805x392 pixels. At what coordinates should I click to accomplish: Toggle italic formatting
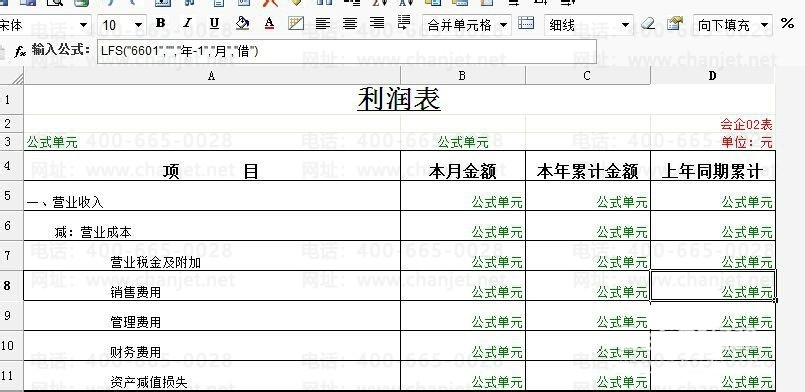pyautogui.click(x=187, y=23)
